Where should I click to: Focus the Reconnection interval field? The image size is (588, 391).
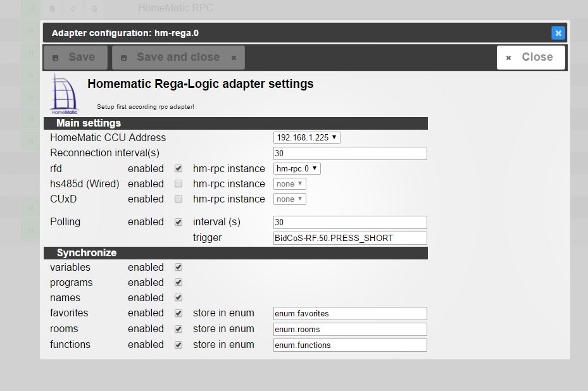click(x=350, y=153)
